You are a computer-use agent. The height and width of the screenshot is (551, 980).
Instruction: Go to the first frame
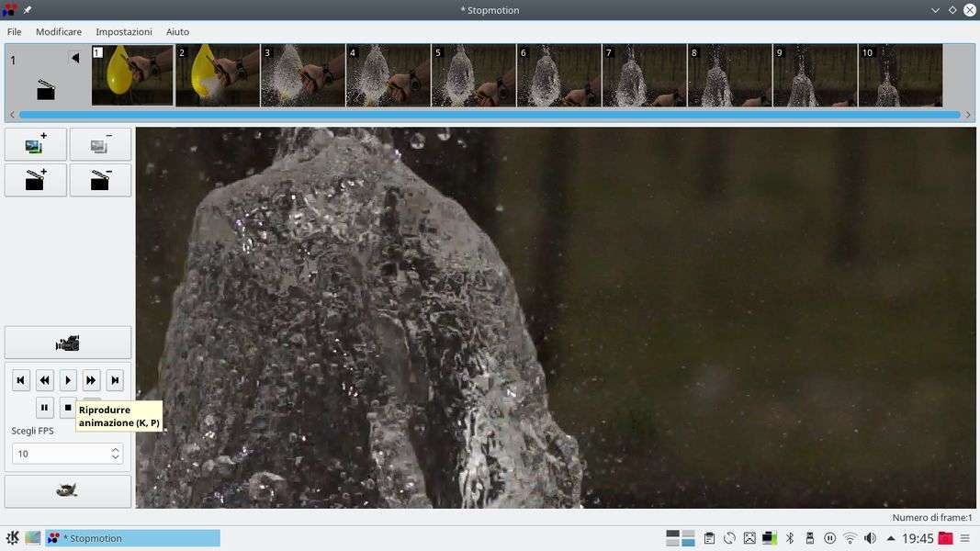pos(20,380)
